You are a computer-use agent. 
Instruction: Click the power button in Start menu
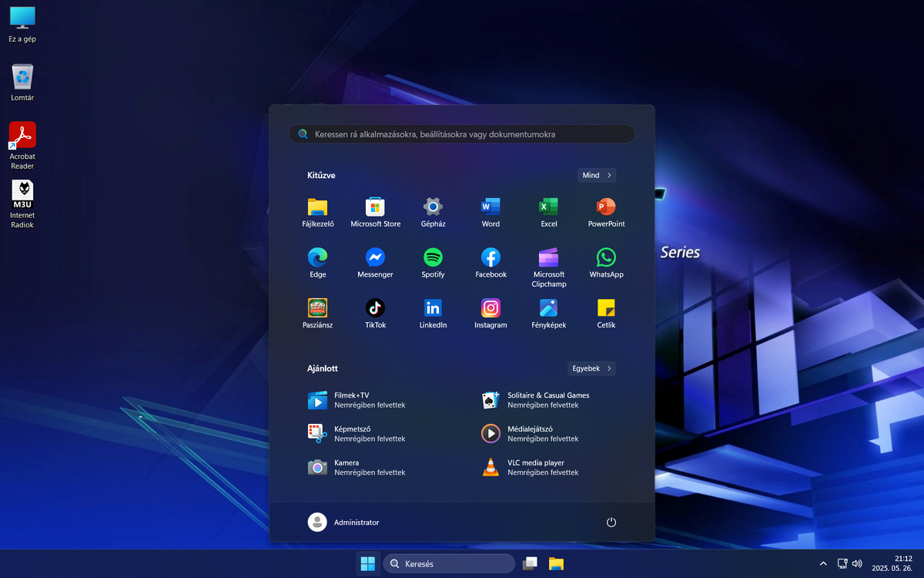click(x=611, y=522)
